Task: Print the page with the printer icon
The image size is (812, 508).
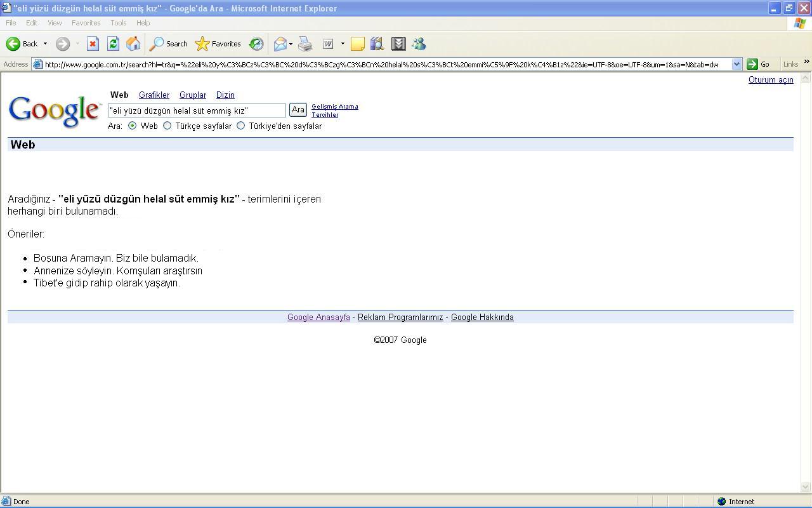Action: pos(305,44)
